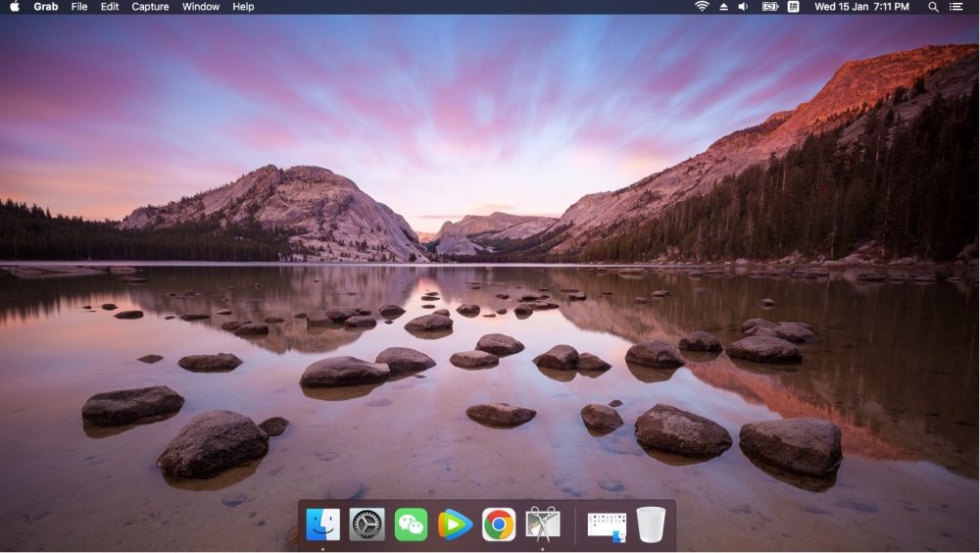Screen dimensions: 980x553
Task: Open the volume control icon
Action: [743, 6]
